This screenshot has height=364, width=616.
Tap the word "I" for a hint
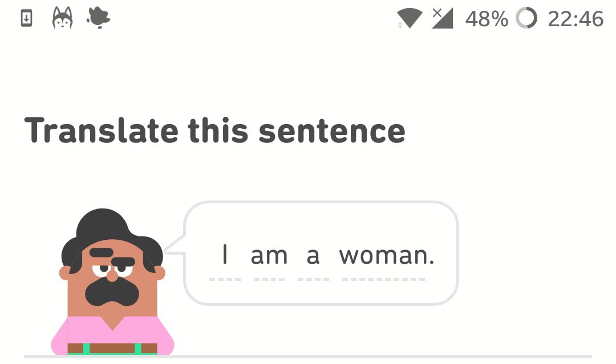click(x=225, y=255)
